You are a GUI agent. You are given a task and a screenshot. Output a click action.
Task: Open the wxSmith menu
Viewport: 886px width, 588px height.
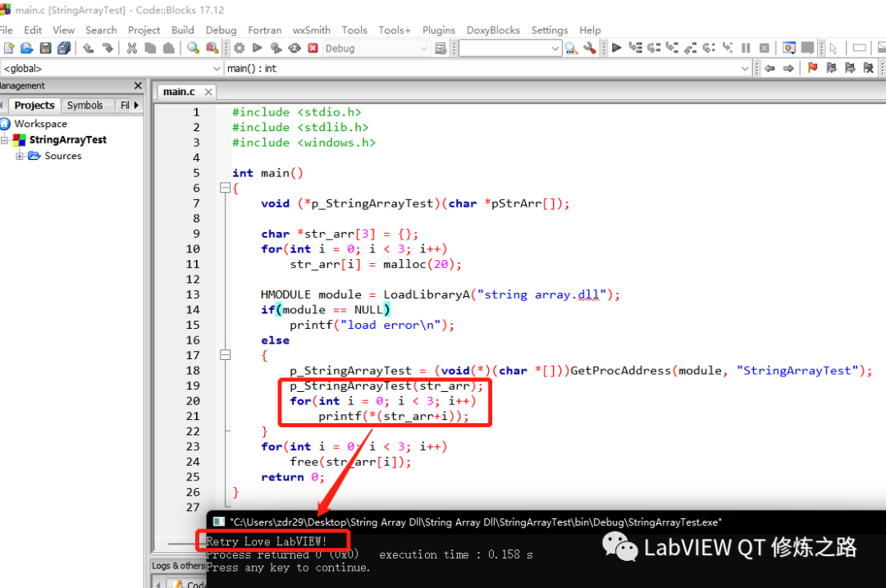click(x=312, y=30)
